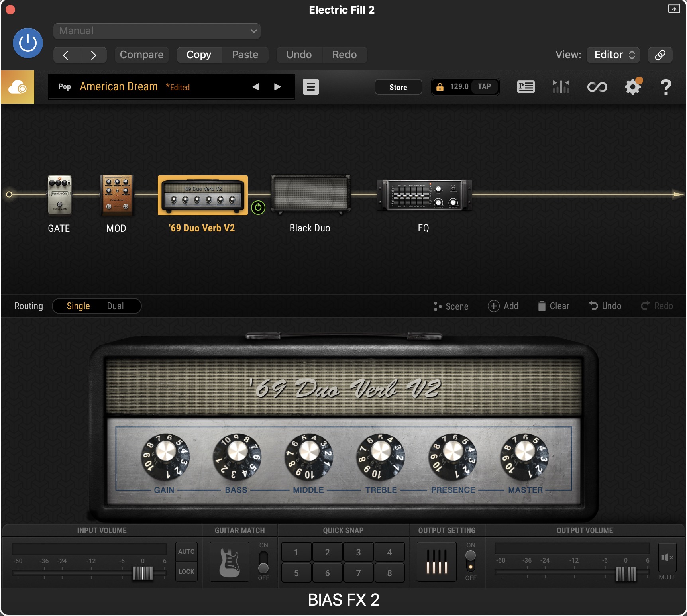Screen dimensions: 687x616
Task: Open the metering levels icon
Action: [561, 87]
